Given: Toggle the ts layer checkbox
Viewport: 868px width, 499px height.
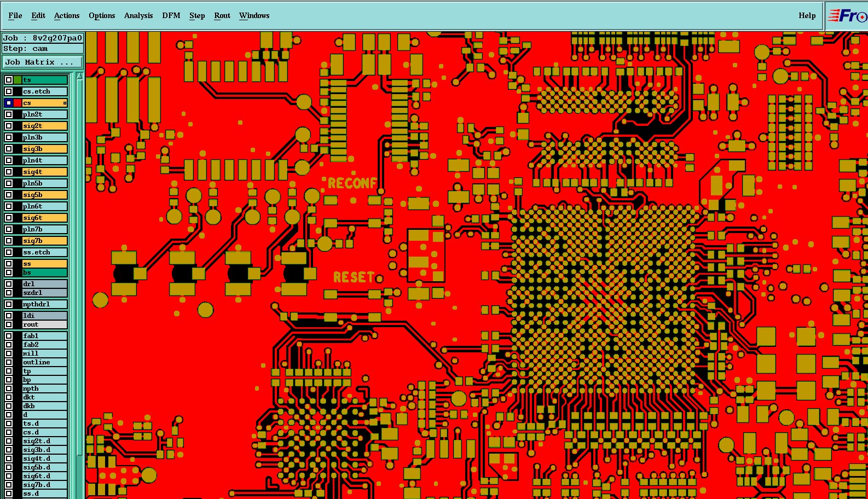Looking at the screenshot, I should 9,80.
